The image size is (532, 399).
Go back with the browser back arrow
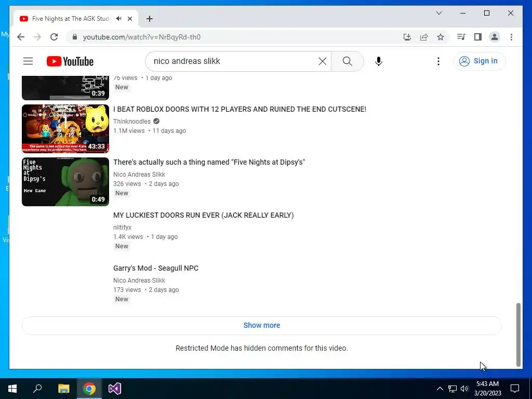pos(21,37)
